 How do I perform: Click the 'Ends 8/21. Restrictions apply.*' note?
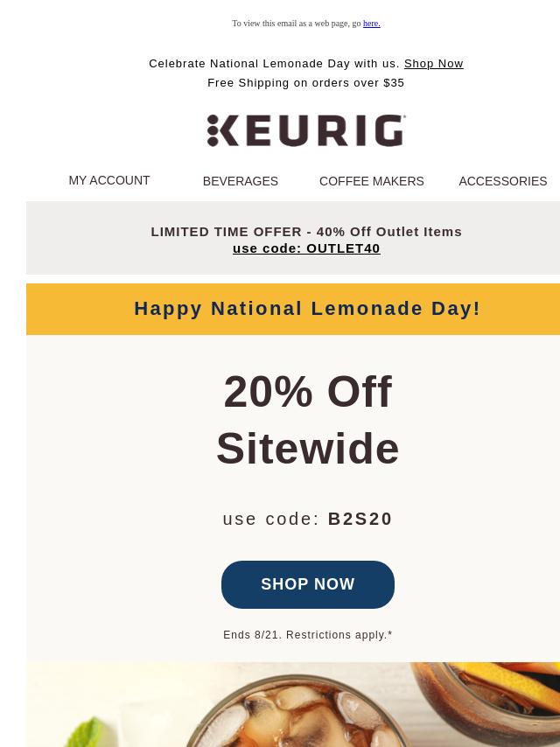[x=307, y=635]
